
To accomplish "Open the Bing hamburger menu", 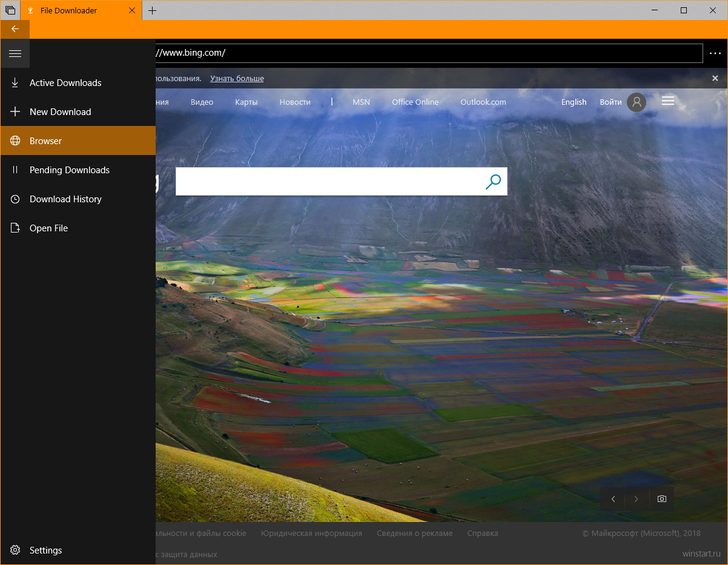I will click(668, 101).
